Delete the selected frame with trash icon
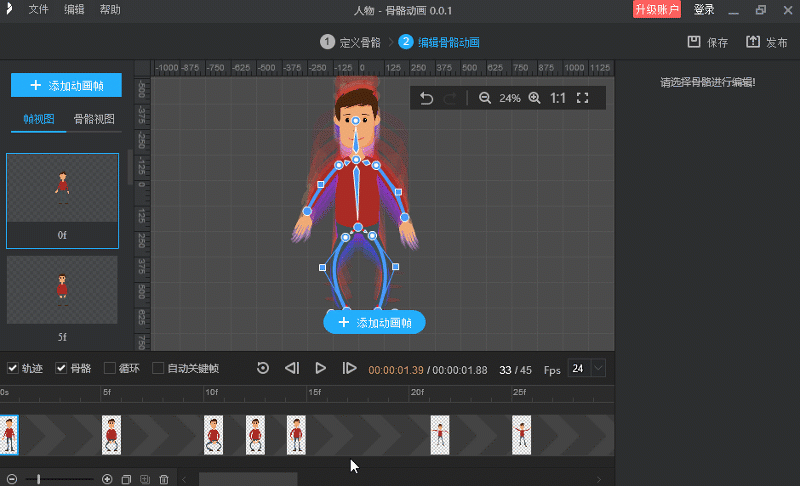The width and height of the screenshot is (800, 486). point(164,479)
